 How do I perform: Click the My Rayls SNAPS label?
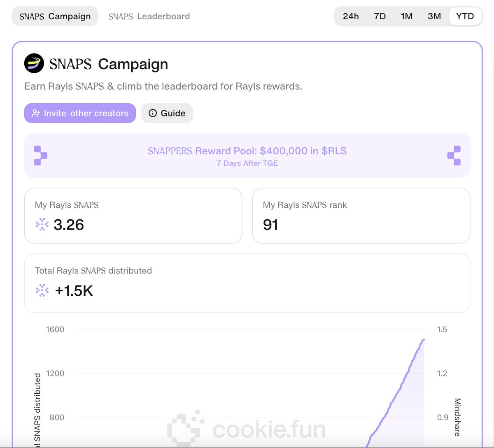pyautogui.click(x=67, y=205)
